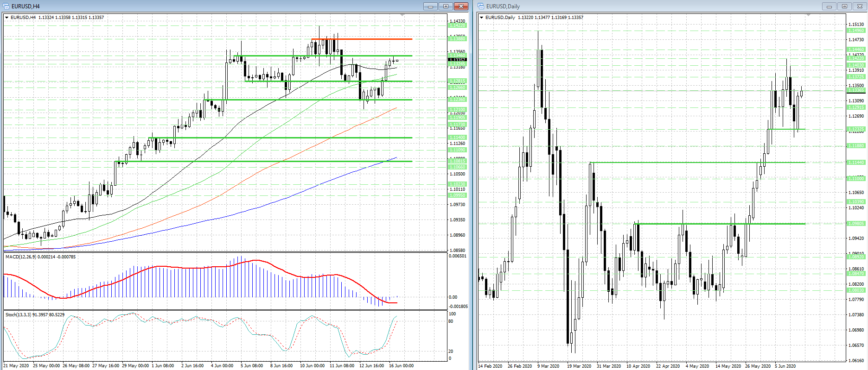868x370 pixels.
Task: Click the EURUSD,H4 window chart icon
Action: (x=7, y=6)
